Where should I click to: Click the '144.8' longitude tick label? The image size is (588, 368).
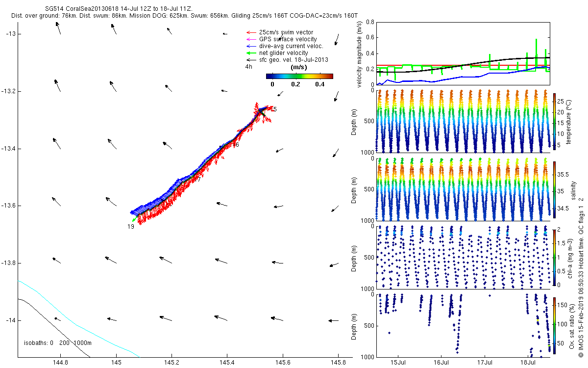click(x=60, y=363)
